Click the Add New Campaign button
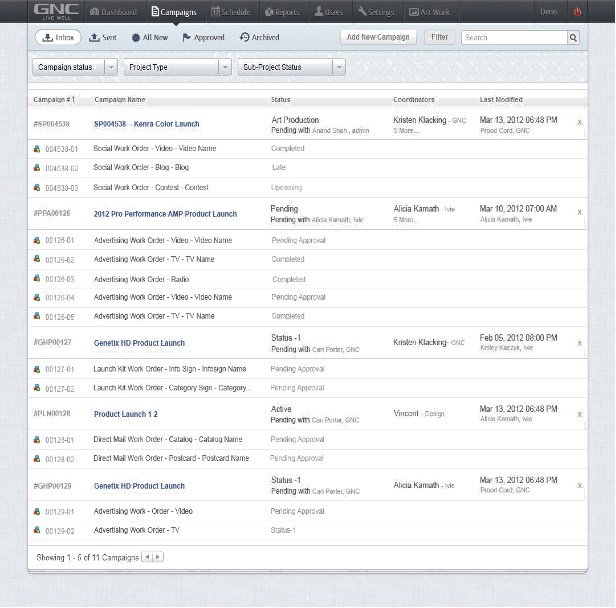The width and height of the screenshot is (616, 608). pos(378,37)
